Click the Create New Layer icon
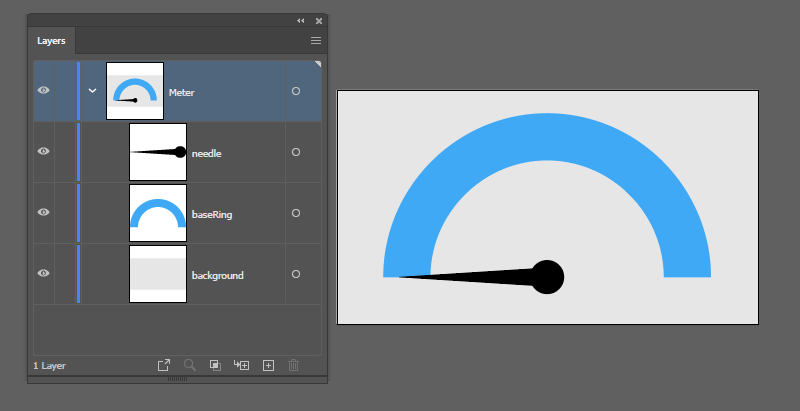The width and height of the screenshot is (800, 411). tap(268, 365)
